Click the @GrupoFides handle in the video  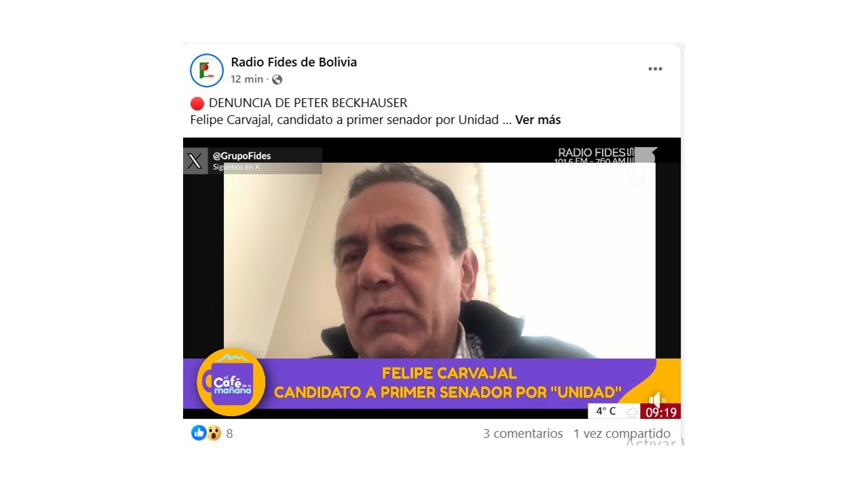pyautogui.click(x=241, y=156)
